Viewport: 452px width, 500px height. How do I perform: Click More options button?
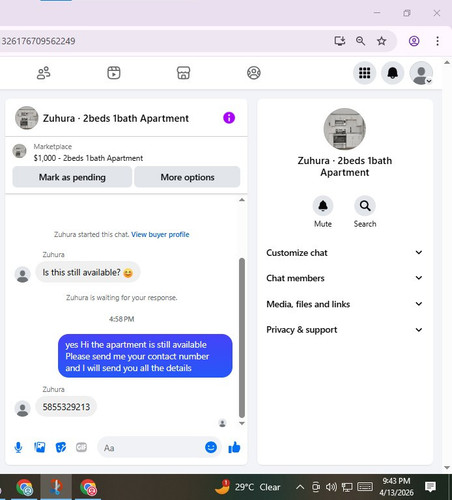(187, 177)
